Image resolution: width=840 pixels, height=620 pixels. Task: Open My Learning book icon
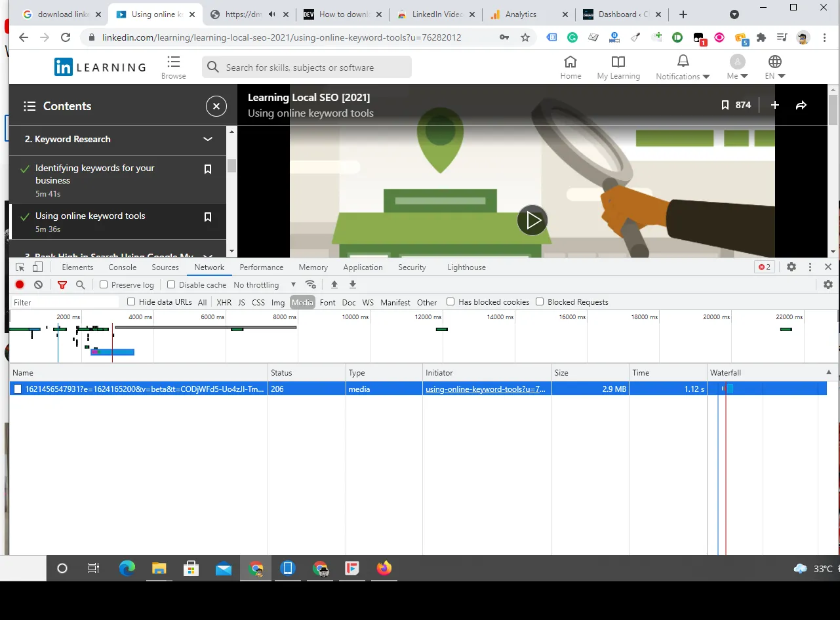click(x=618, y=67)
